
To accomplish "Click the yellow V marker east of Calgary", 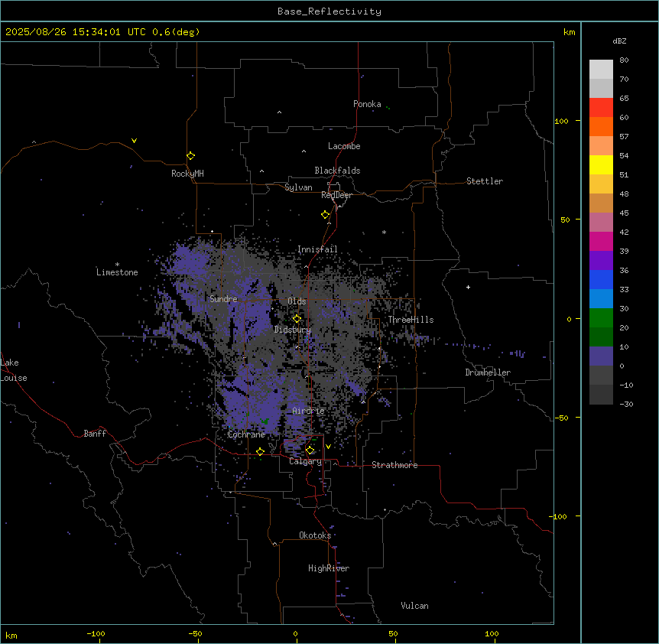I will click(328, 447).
